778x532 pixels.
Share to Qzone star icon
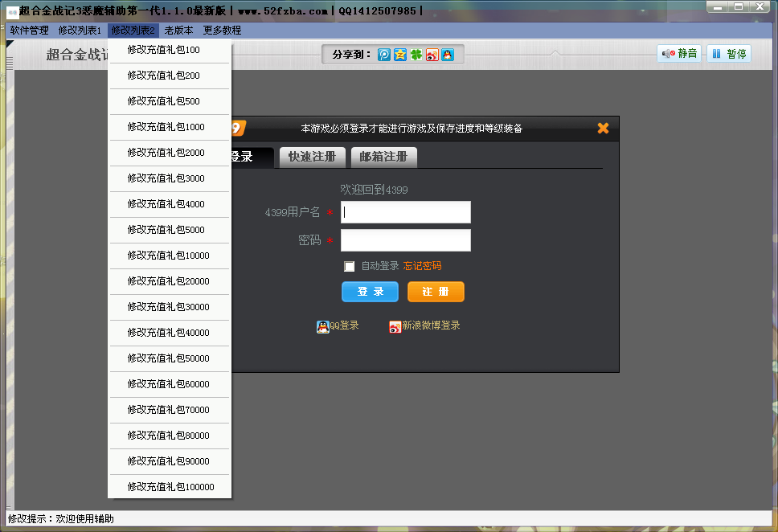[400, 55]
